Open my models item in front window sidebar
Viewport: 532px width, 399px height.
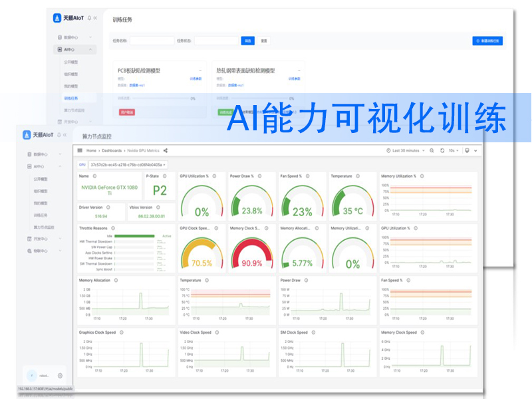coord(41,203)
